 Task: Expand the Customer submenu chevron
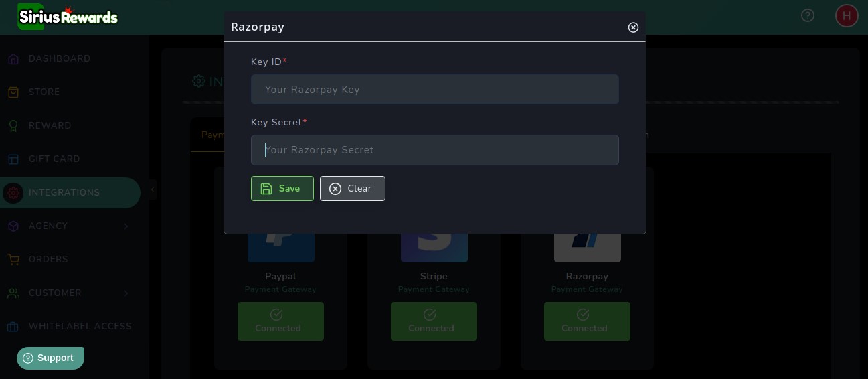click(x=126, y=293)
